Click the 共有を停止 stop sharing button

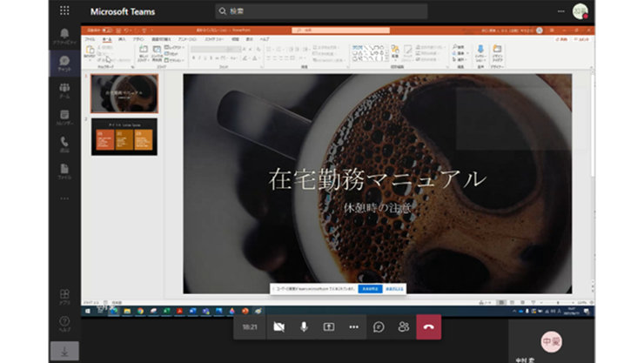[x=370, y=289]
